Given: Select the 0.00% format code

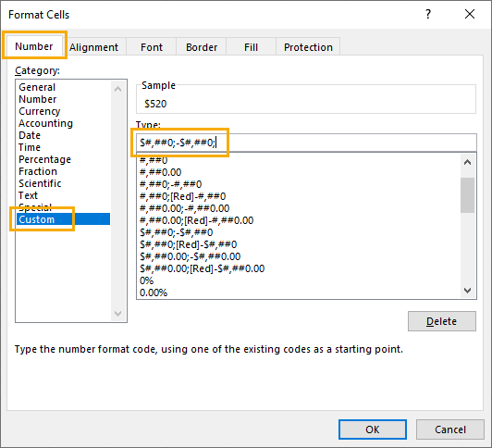Looking at the screenshot, I should 154,292.
